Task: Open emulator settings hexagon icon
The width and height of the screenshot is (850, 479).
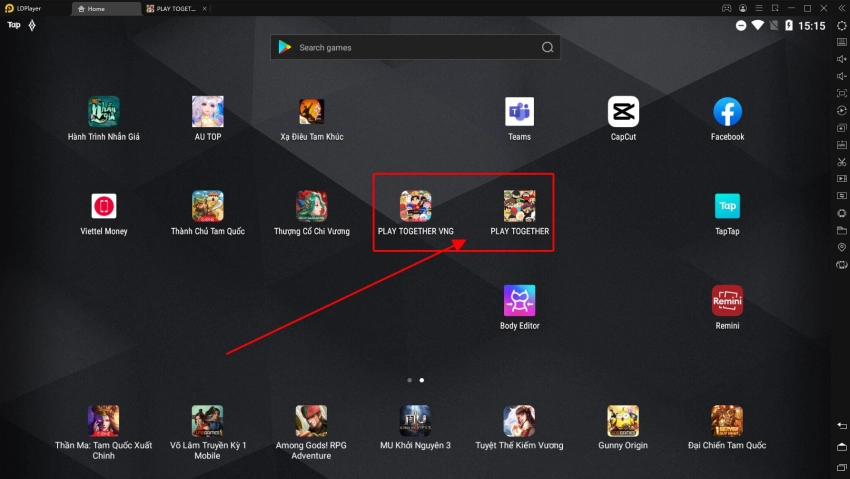Action: (841, 25)
